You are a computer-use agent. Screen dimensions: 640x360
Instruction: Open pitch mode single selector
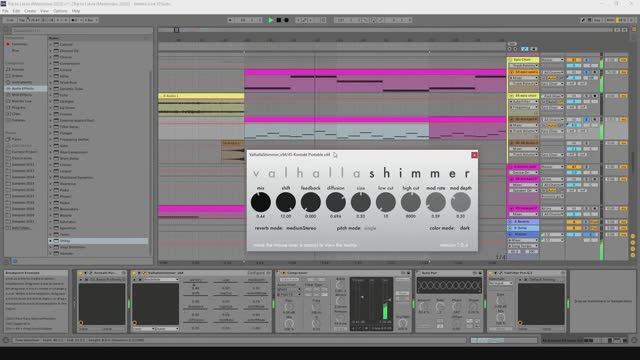(370, 228)
